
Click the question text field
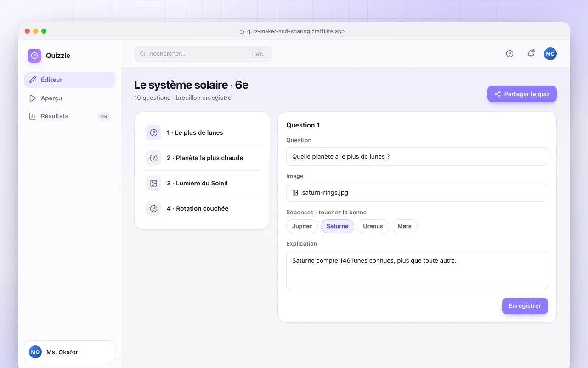pos(417,156)
